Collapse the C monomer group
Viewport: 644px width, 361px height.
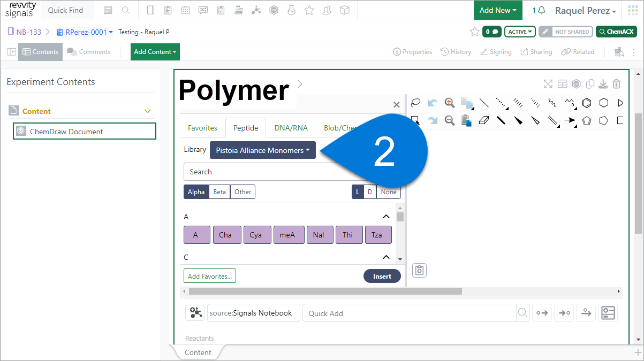[386, 257]
